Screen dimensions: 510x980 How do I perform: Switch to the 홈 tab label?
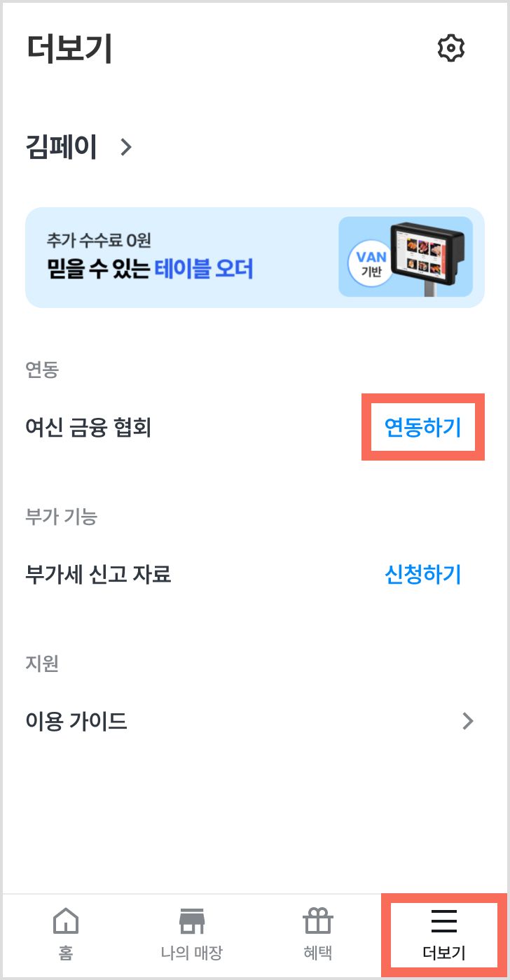[67, 953]
